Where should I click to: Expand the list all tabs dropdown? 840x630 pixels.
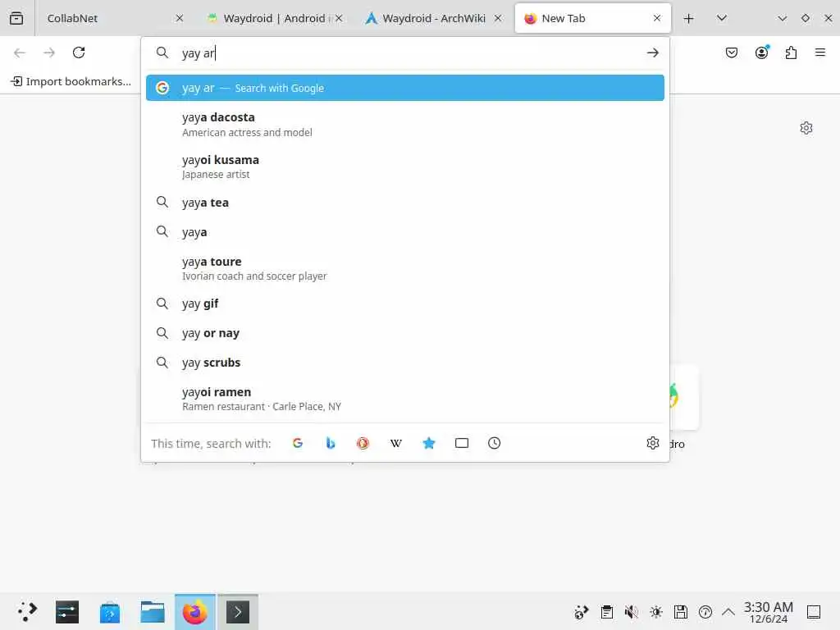(722, 18)
